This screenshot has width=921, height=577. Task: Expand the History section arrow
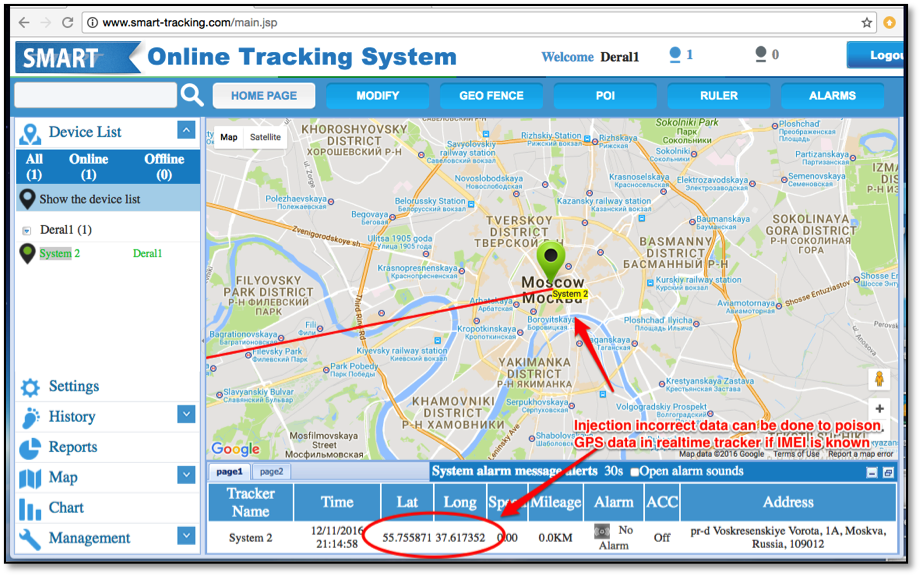point(186,414)
